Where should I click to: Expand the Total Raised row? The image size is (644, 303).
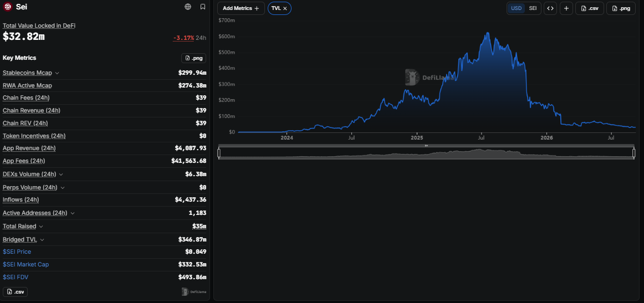pyautogui.click(x=41, y=226)
